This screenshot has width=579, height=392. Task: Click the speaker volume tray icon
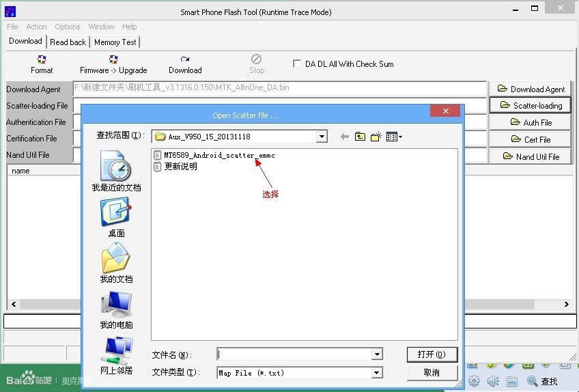493,381
